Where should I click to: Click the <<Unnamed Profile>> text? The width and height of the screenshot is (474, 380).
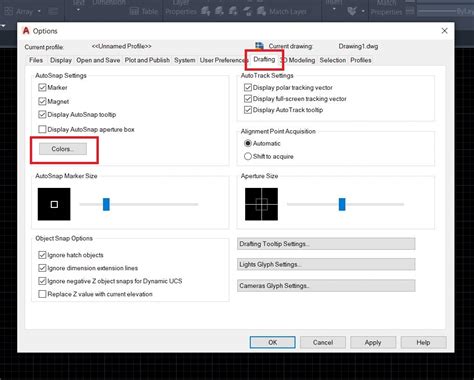point(122,46)
